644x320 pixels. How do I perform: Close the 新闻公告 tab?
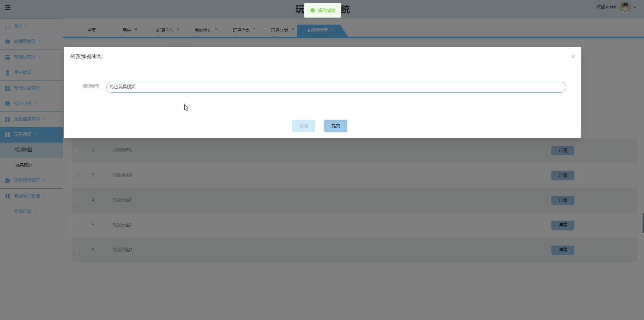(x=178, y=29)
